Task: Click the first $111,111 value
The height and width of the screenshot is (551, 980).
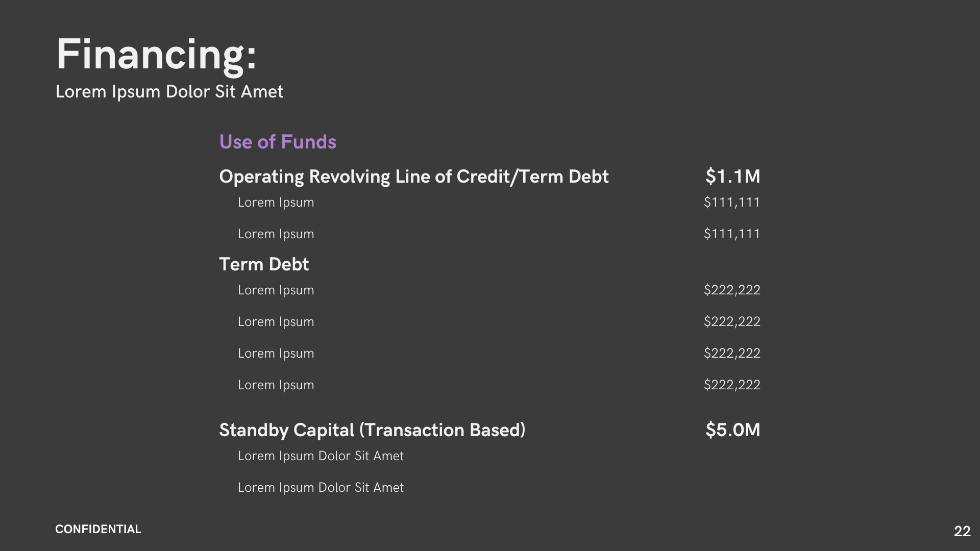Action: (732, 202)
